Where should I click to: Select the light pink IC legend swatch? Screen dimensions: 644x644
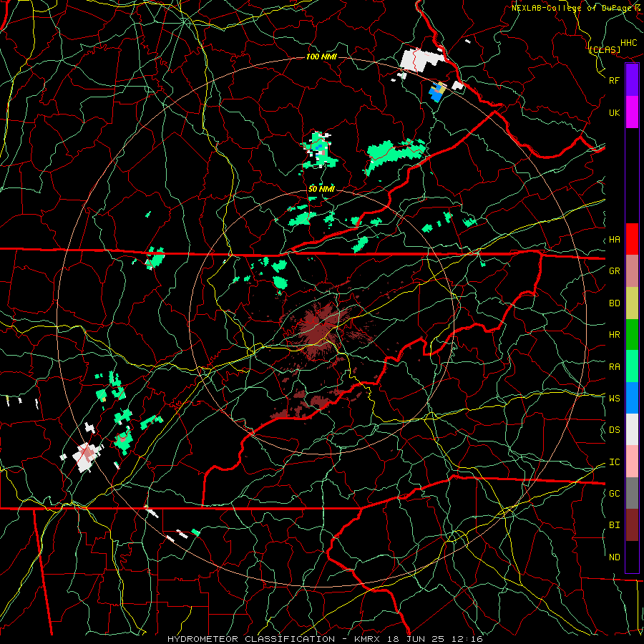632,462
